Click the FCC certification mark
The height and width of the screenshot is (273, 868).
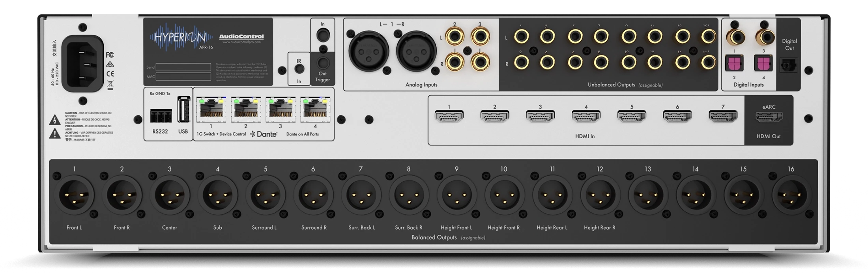(110, 55)
